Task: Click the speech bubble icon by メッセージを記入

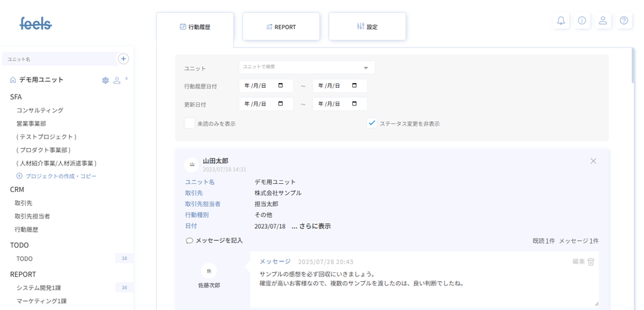Action: (x=189, y=241)
